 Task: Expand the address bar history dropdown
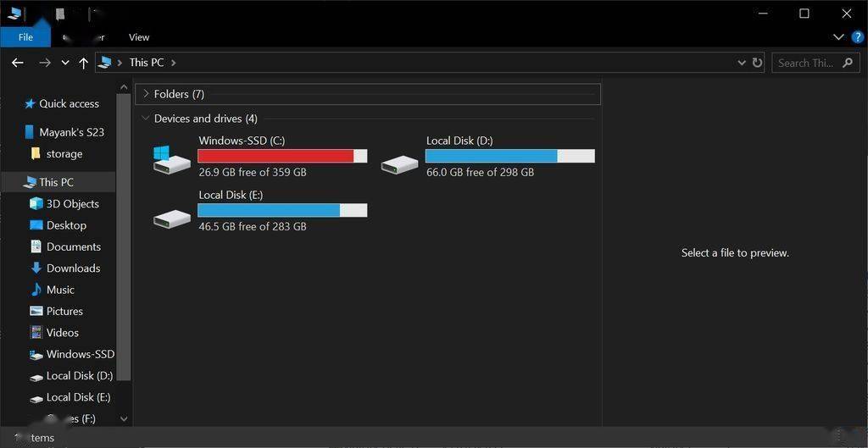[742, 63]
